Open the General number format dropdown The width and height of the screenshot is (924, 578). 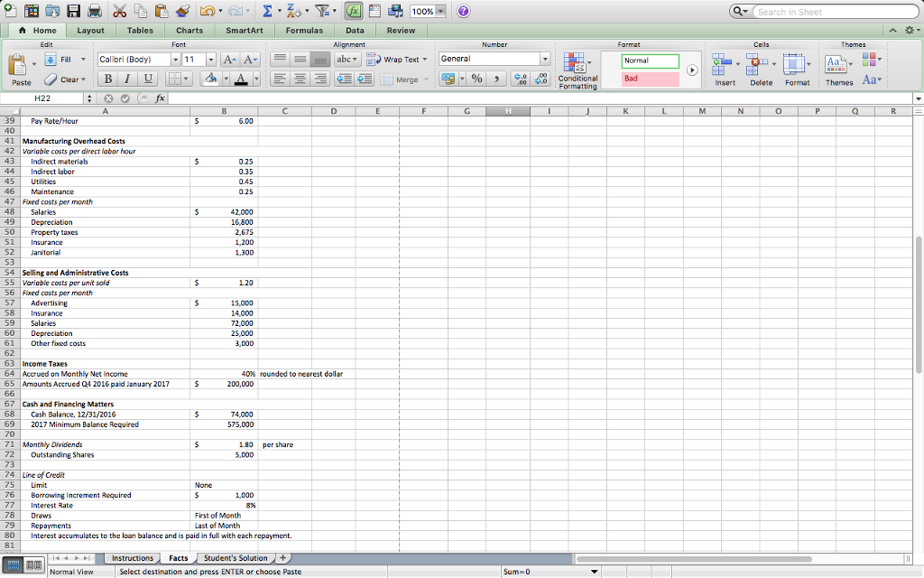545,59
